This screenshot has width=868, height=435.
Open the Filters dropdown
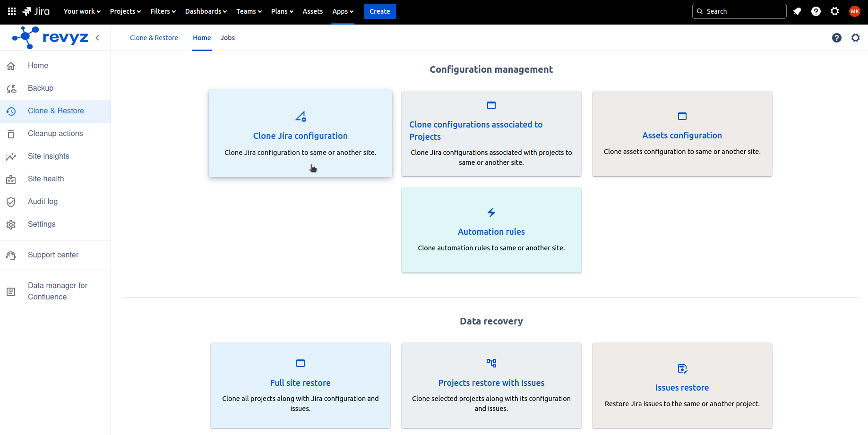pyautogui.click(x=163, y=11)
